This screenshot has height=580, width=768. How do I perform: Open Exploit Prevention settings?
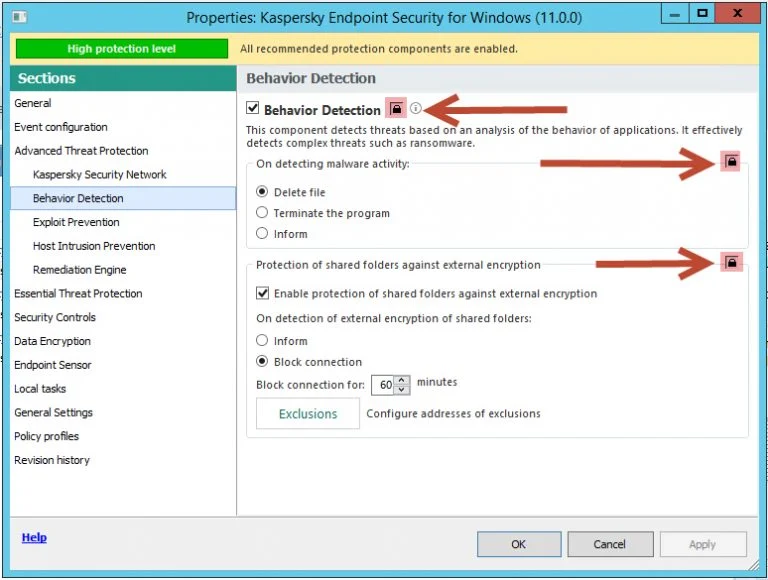tap(122, 222)
